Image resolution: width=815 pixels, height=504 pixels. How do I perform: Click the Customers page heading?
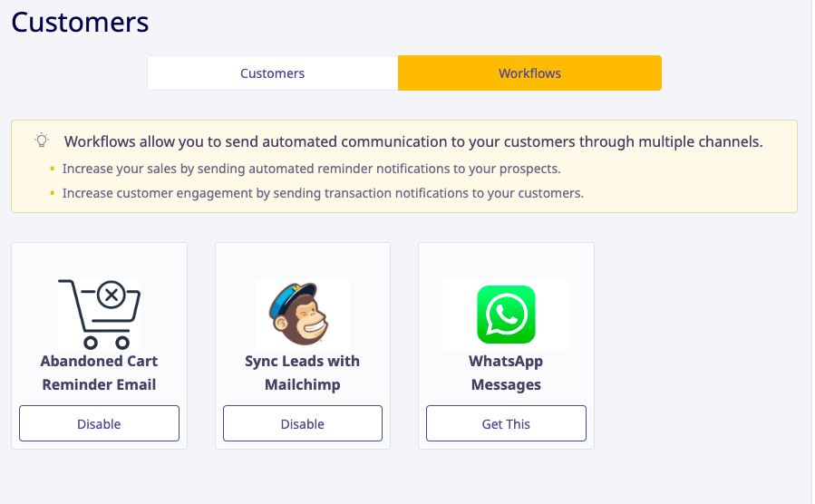click(x=80, y=23)
